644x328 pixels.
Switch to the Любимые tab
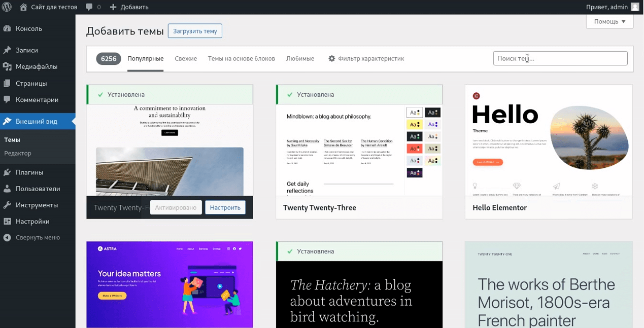pos(300,58)
